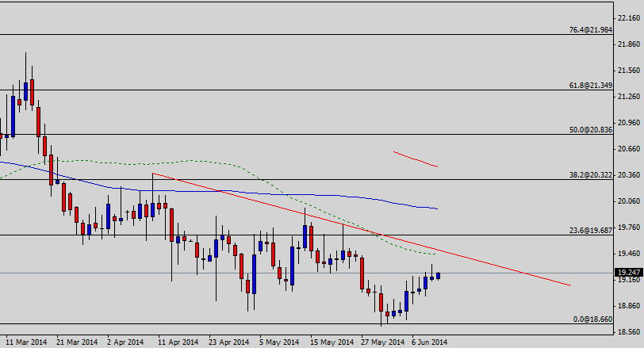The image size is (644, 348).
Task: Click the 23.6@19.687 retracement label
Action: [591, 230]
